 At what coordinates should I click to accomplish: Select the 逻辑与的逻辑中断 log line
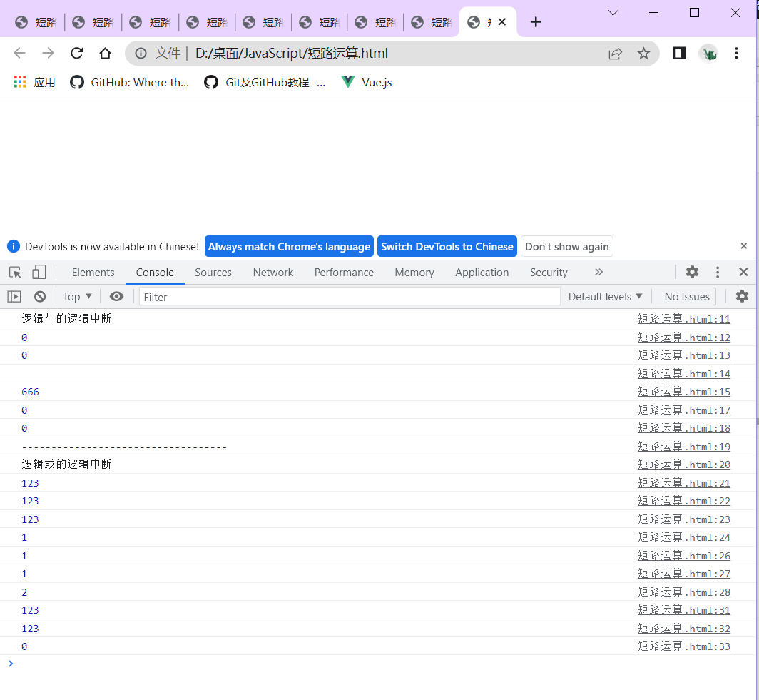tap(67, 319)
